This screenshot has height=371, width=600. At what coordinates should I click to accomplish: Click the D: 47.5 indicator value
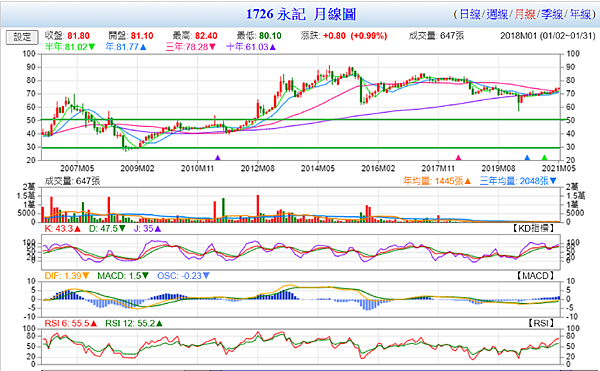(107, 229)
